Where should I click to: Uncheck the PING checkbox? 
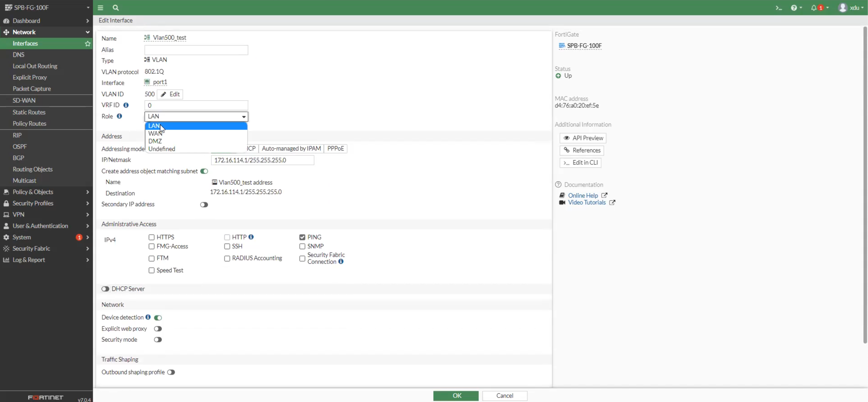tap(302, 237)
